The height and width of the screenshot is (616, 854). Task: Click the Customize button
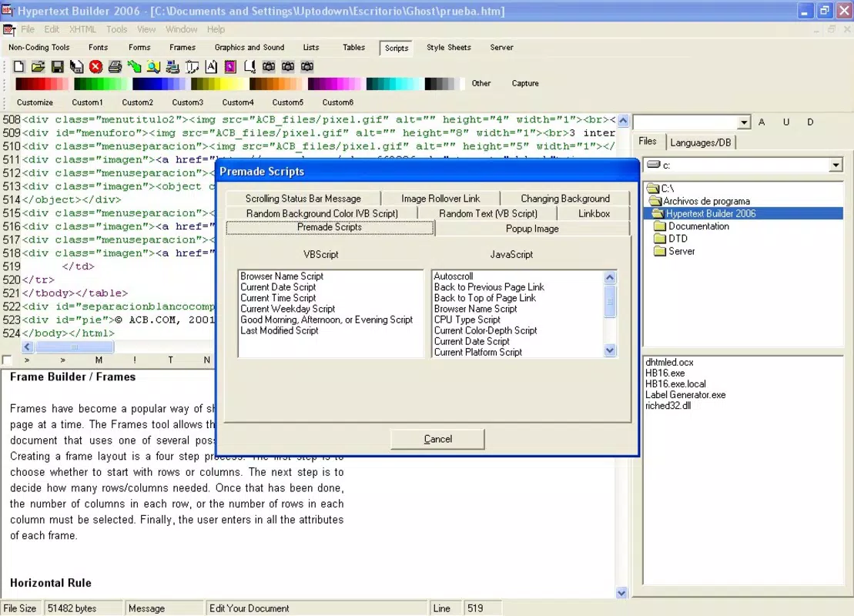(35, 102)
